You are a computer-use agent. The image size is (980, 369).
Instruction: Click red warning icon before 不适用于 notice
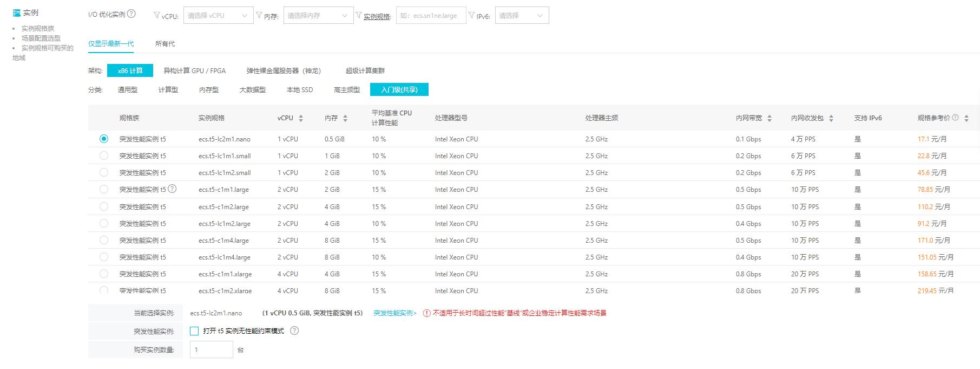426,313
